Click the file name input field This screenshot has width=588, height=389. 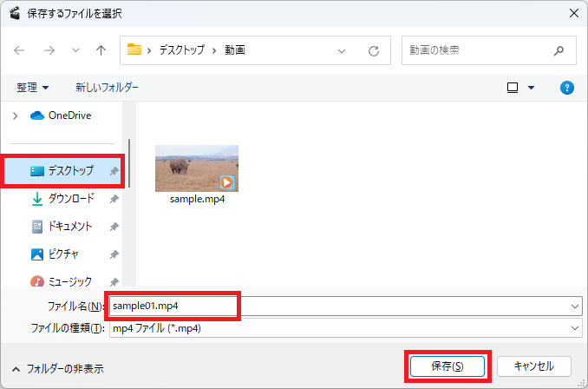point(173,306)
